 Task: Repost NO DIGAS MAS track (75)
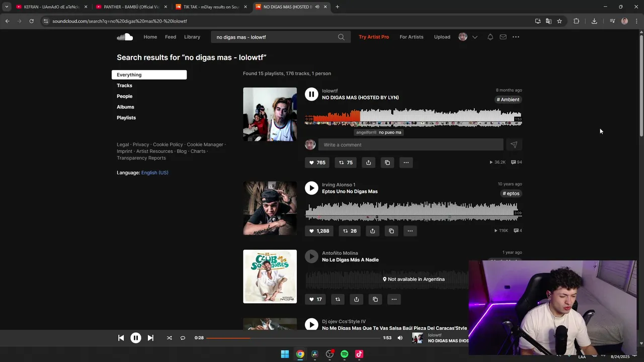346,162
